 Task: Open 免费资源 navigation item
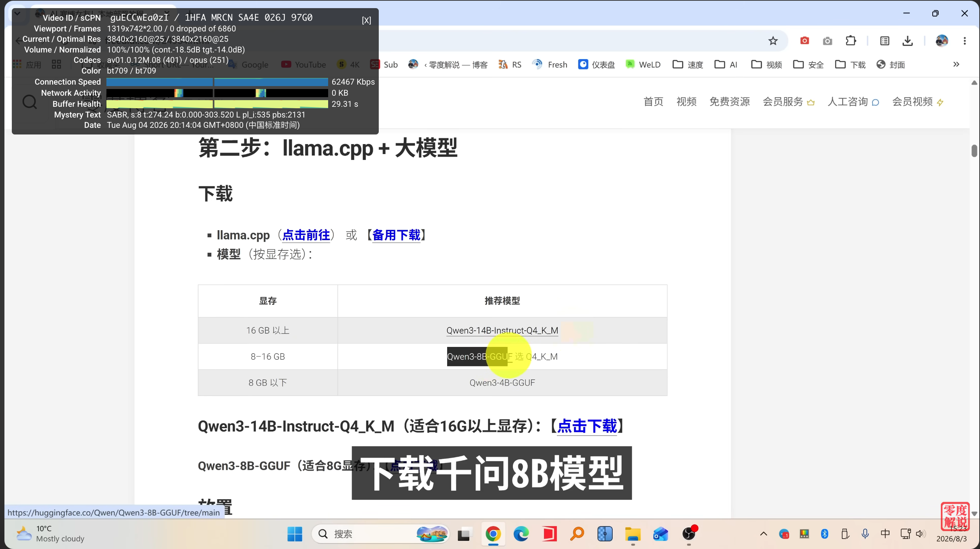pyautogui.click(x=730, y=102)
